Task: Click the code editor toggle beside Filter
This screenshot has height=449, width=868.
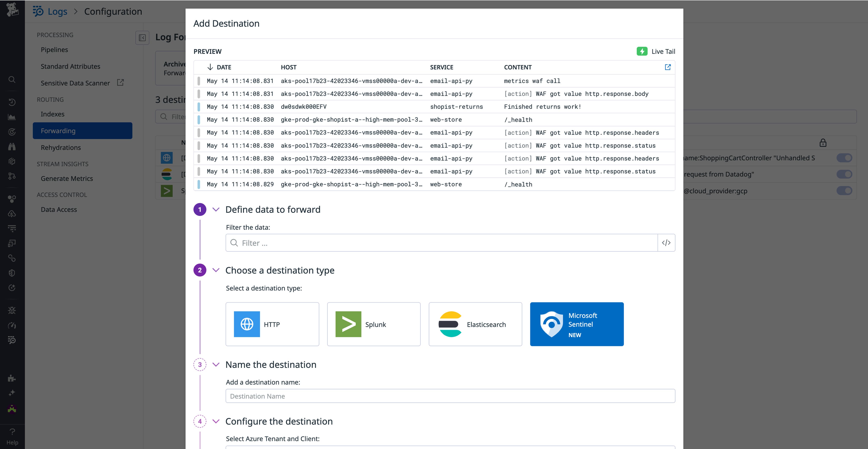Action: coord(666,243)
